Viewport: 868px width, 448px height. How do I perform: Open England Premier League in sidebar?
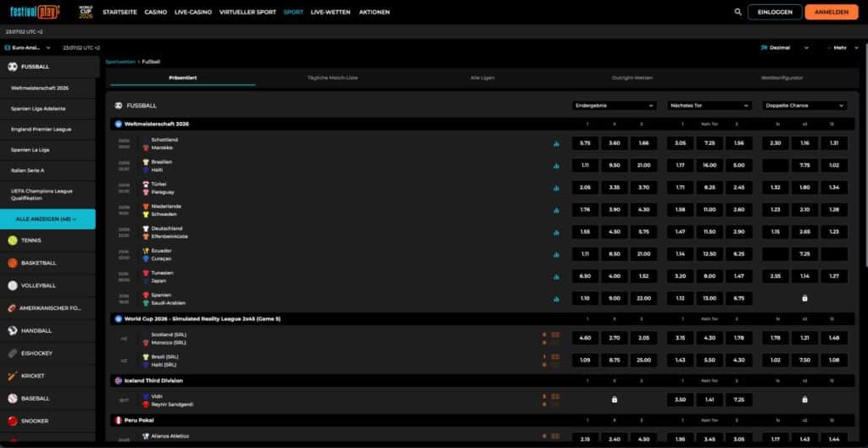pyautogui.click(x=41, y=129)
